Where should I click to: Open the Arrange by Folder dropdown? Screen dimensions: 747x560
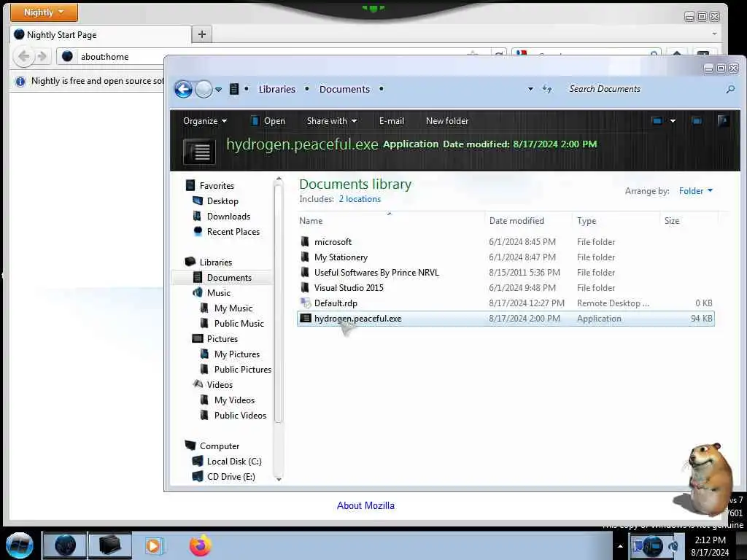[x=695, y=191]
